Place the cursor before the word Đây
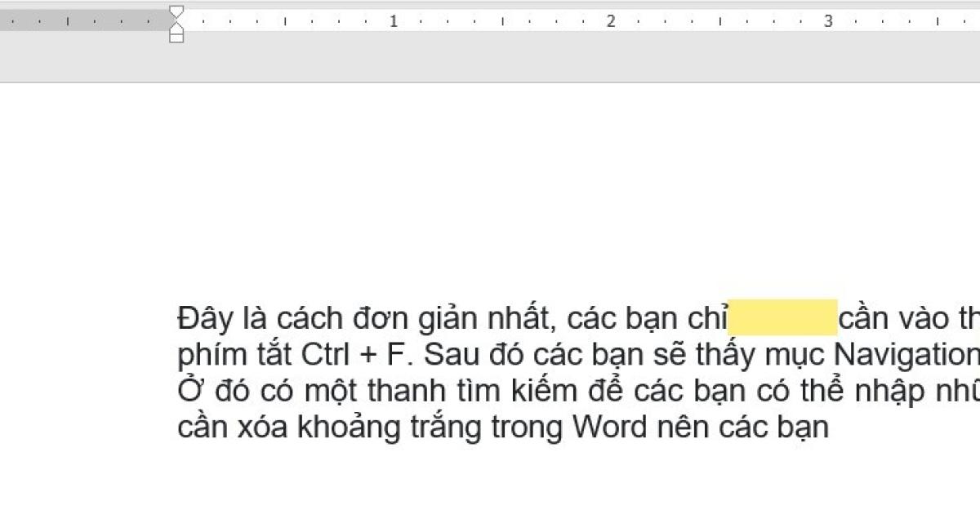This screenshot has width=980, height=514. pyautogui.click(x=179, y=317)
